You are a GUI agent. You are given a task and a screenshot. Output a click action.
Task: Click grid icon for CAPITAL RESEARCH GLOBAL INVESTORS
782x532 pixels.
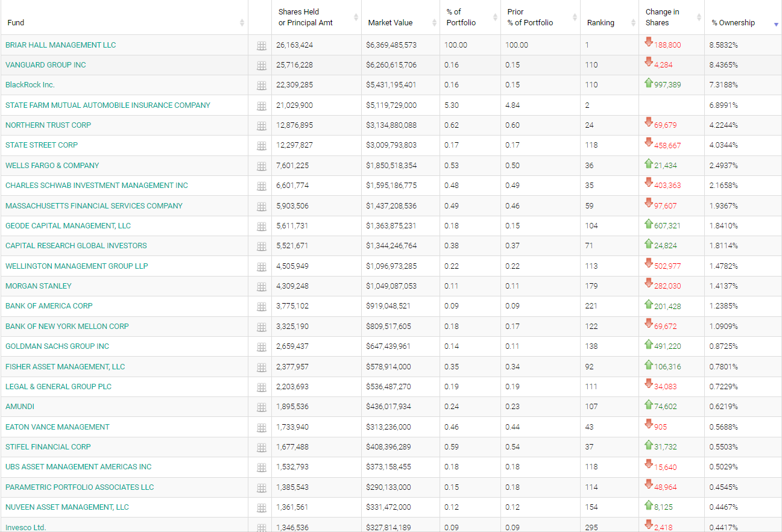[x=261, y=246]
